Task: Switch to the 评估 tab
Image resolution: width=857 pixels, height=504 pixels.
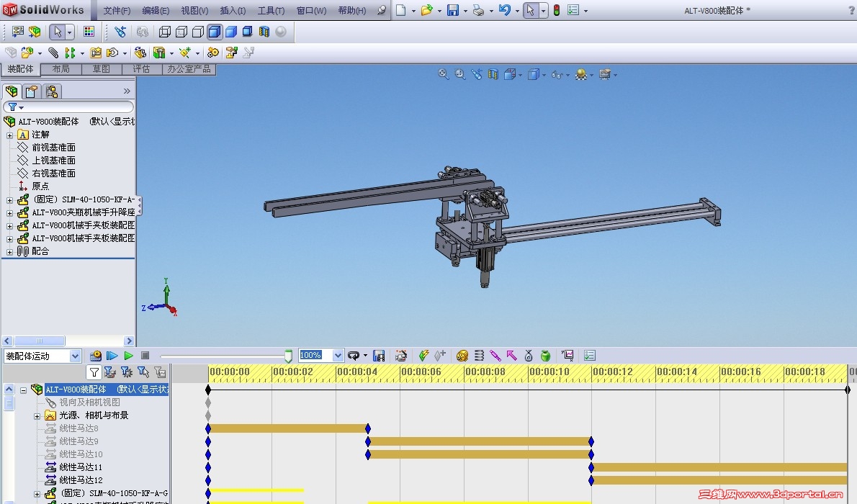Action: click(141, 69)
